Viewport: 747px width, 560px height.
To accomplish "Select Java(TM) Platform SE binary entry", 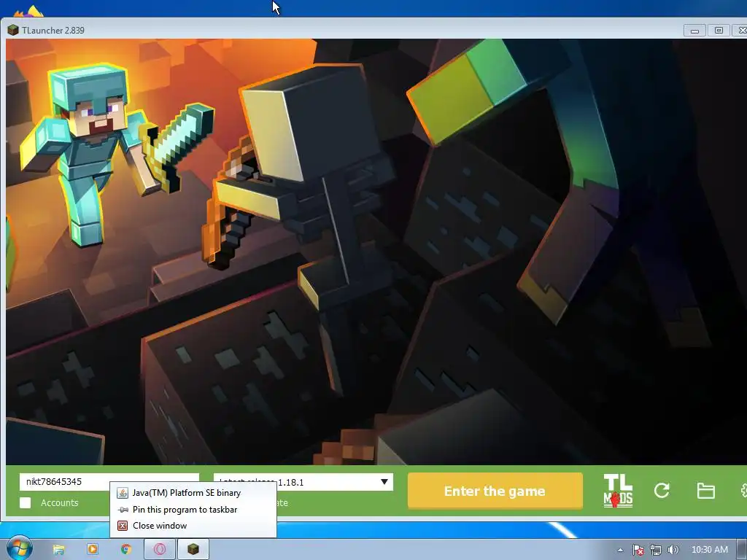I will [193, 493].
